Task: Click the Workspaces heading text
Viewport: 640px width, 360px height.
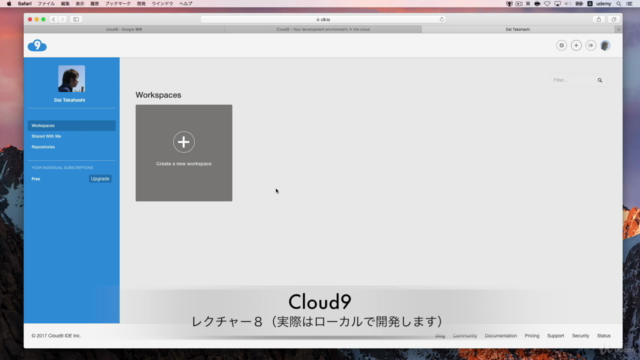Action: click(x=158, y=95)
